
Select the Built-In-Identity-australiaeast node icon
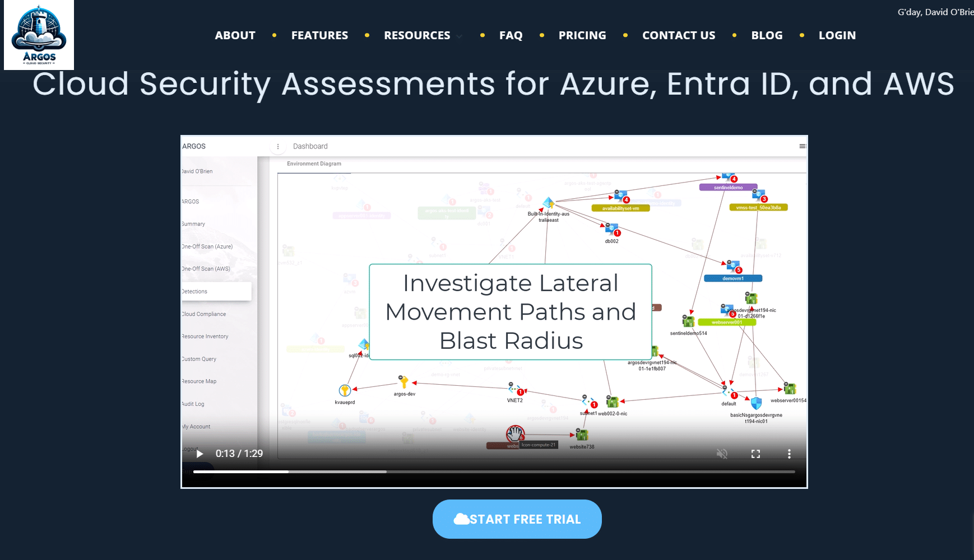(549, 203)
